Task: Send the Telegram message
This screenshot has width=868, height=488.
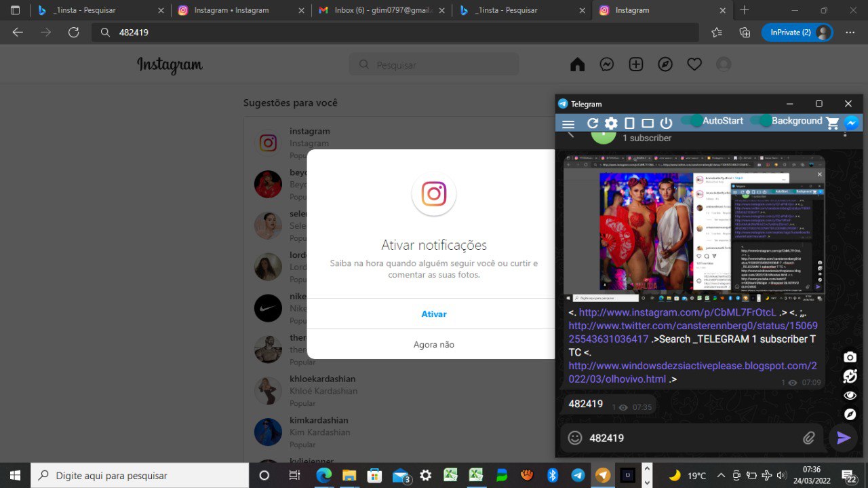Action: pyautogui.click(x=844, y=438)
